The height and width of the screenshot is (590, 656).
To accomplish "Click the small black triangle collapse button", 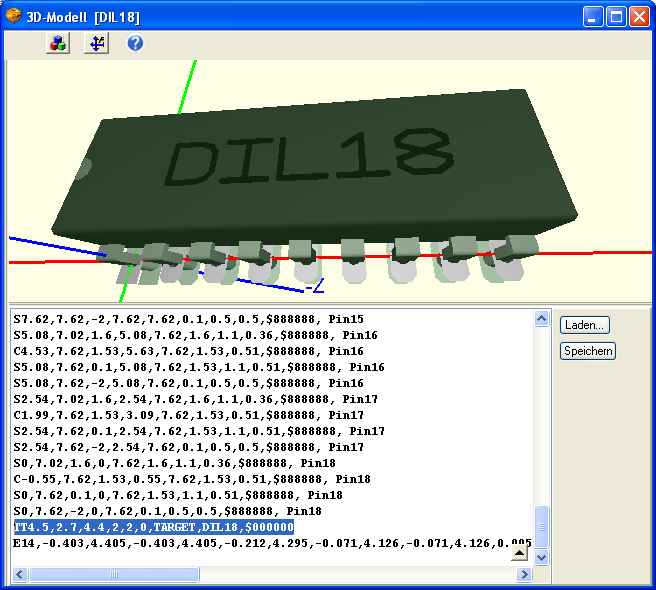I will point(519,553).
